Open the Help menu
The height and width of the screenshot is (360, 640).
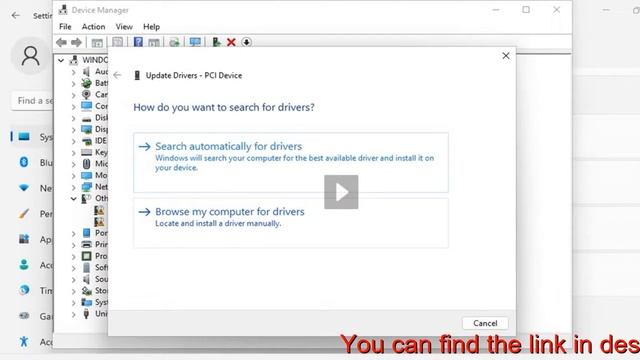point(151,27)
